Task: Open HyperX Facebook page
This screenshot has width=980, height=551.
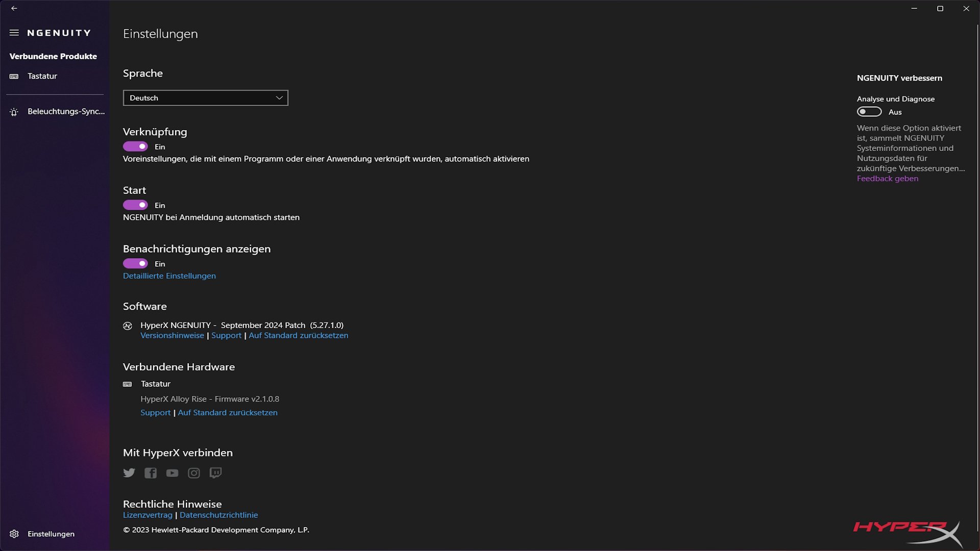Action: [151, 473]
